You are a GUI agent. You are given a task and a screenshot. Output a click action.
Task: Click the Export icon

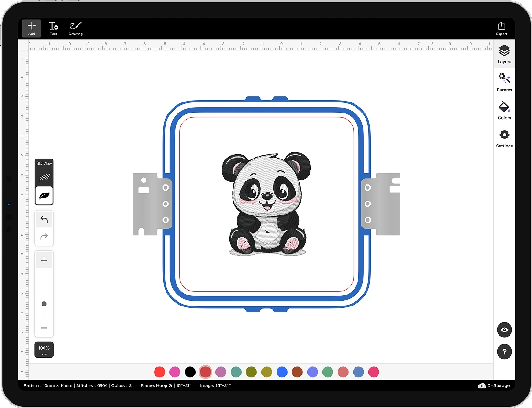[x=501, y=28]
